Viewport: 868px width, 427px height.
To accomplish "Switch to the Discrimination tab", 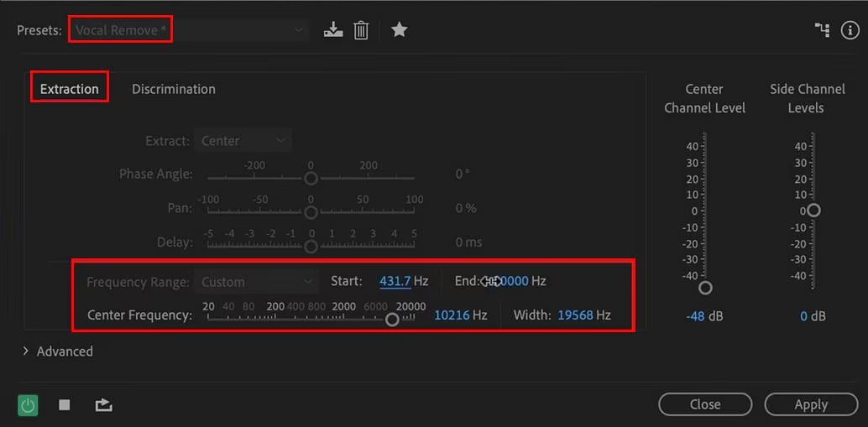I will [x=173, y=88].
